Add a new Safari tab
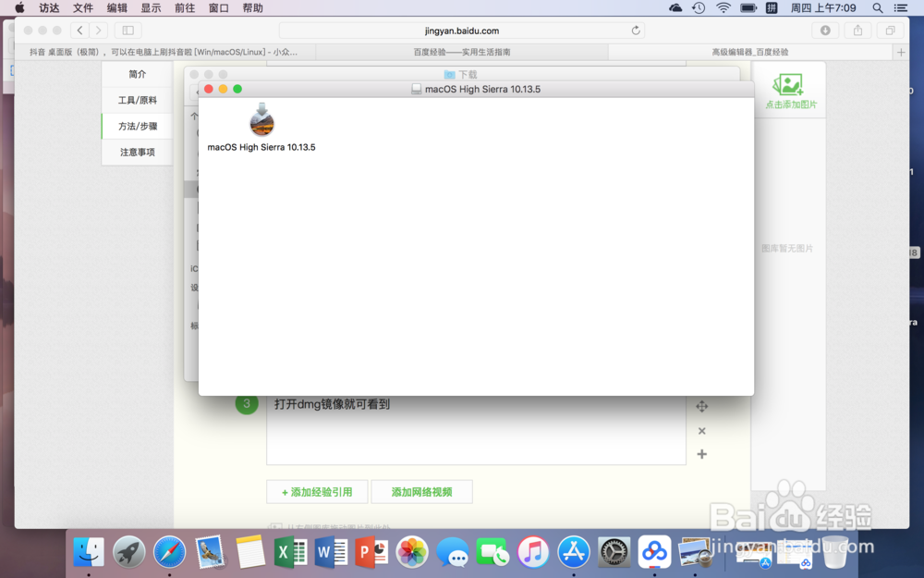924x578 pixels. [900, 52]
